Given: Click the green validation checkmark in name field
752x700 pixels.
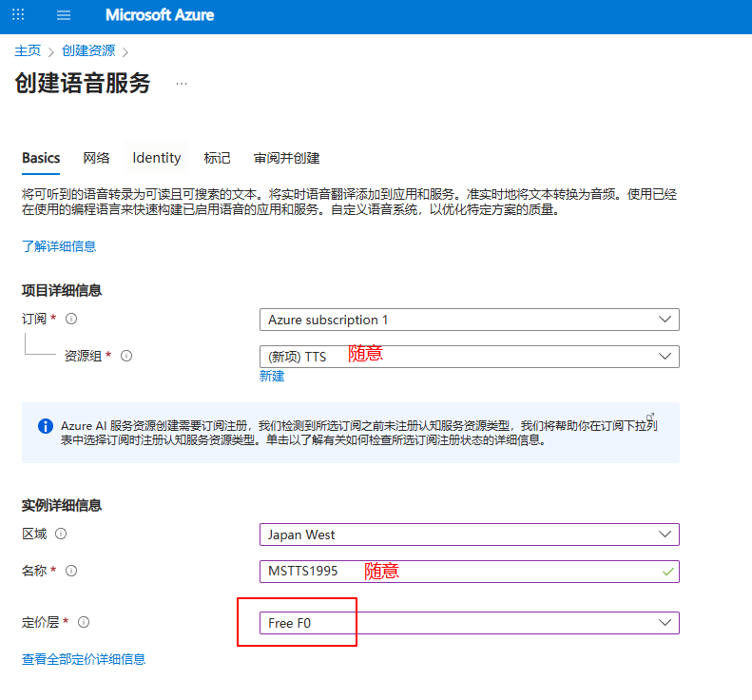Looking at the screenshot, I should [667, 572].
